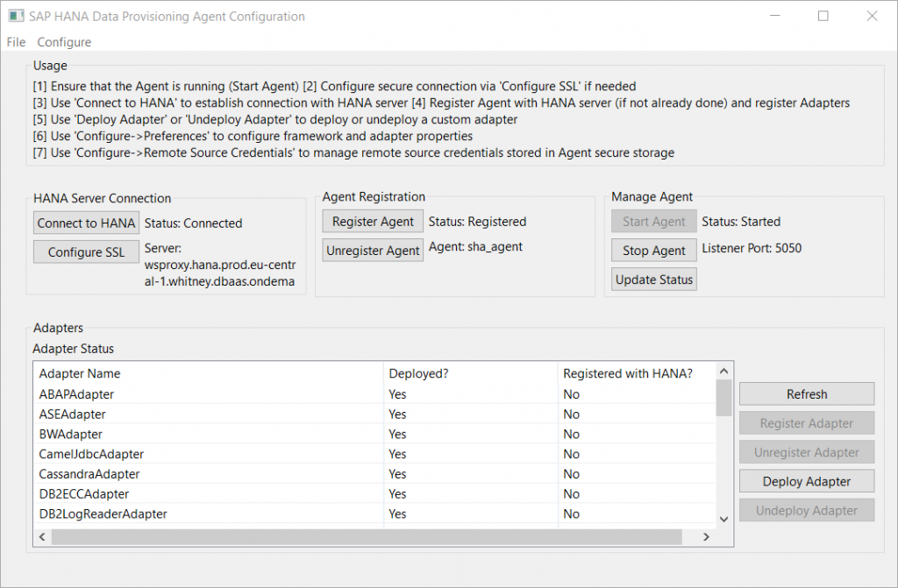Click the Connect to HANA button
Screen dimensions: 898x588
(86, 223)
